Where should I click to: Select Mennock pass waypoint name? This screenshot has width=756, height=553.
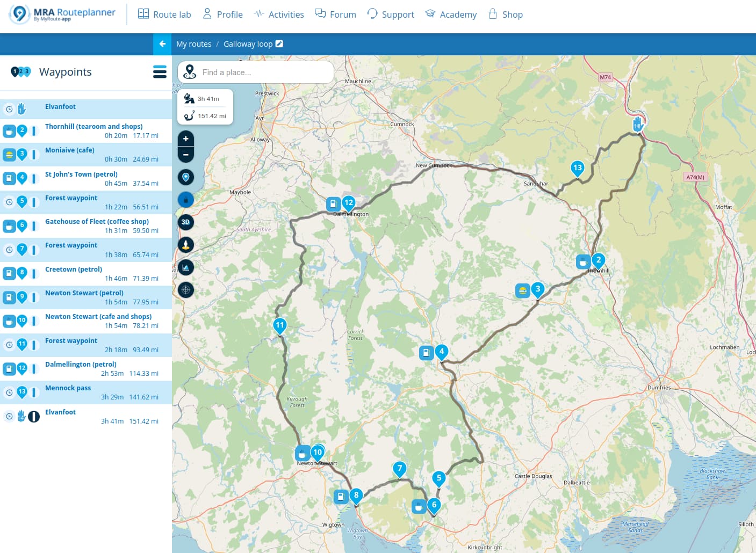point(68,388)
